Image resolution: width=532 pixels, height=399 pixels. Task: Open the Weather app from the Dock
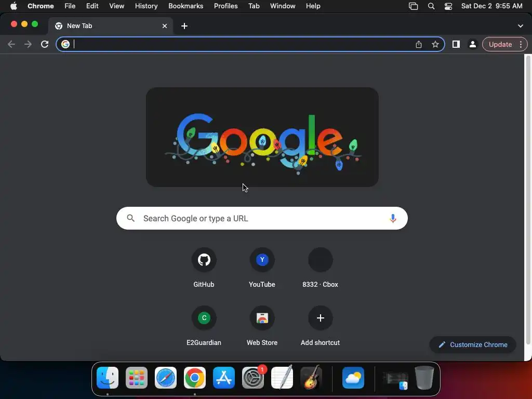pyautogui.click(x=353, y=378)
